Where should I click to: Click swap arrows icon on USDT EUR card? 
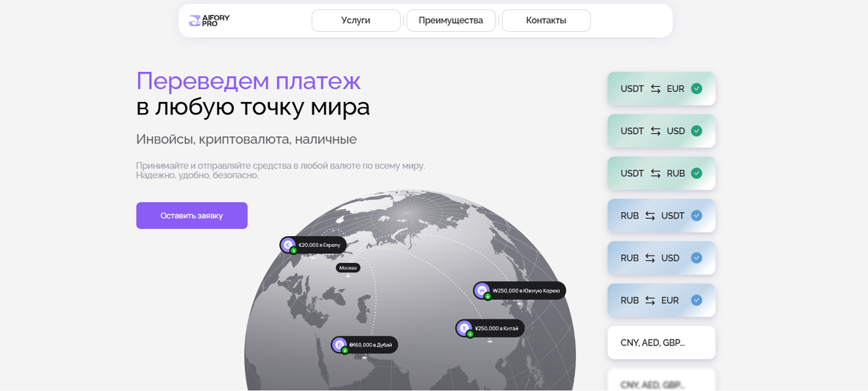click(655, 89)
